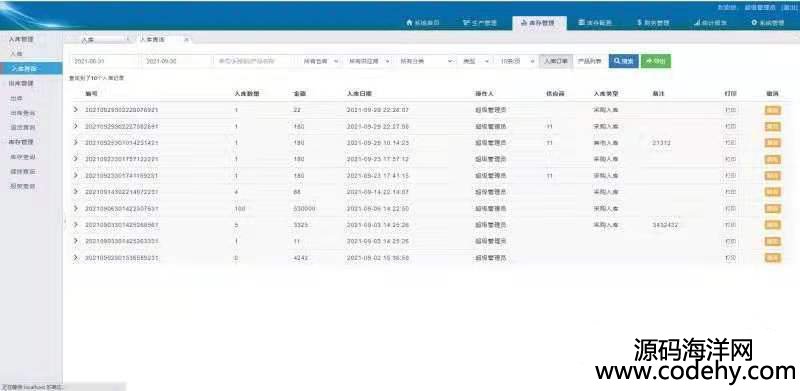Select the highlighted blue sidebar menu item

pyautogui.click(x=31, y=68)
